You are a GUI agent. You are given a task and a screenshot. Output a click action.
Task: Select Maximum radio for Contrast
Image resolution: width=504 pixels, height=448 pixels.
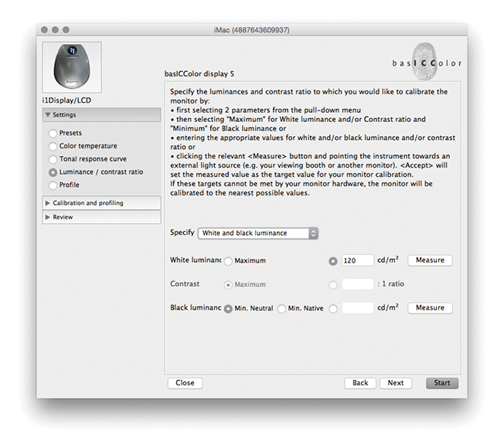pyautogui.click(x=228, y=285)
